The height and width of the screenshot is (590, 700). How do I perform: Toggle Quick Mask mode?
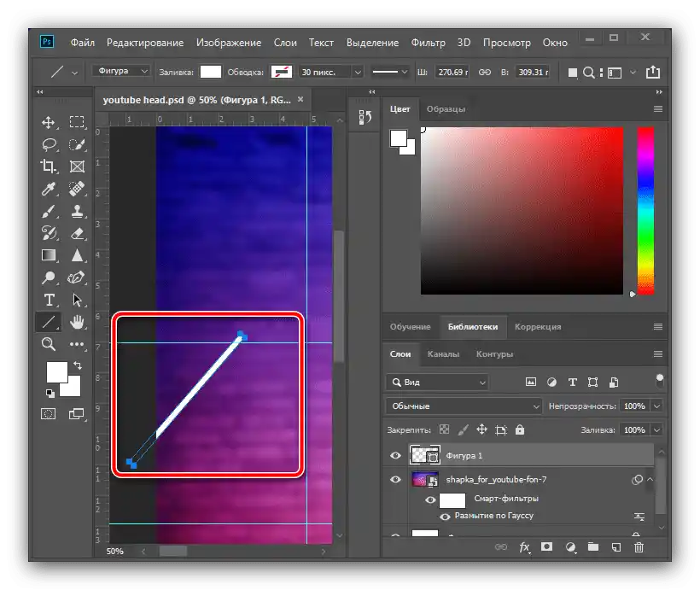click(x=48, y=413)
